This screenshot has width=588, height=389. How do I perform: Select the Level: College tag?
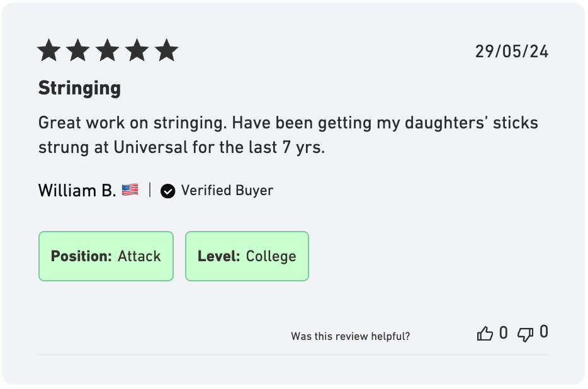click(247, 256)
